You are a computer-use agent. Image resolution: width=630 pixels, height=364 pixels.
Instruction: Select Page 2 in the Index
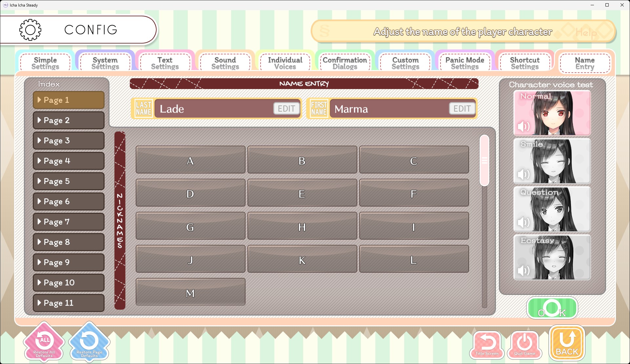click(69, 120)
